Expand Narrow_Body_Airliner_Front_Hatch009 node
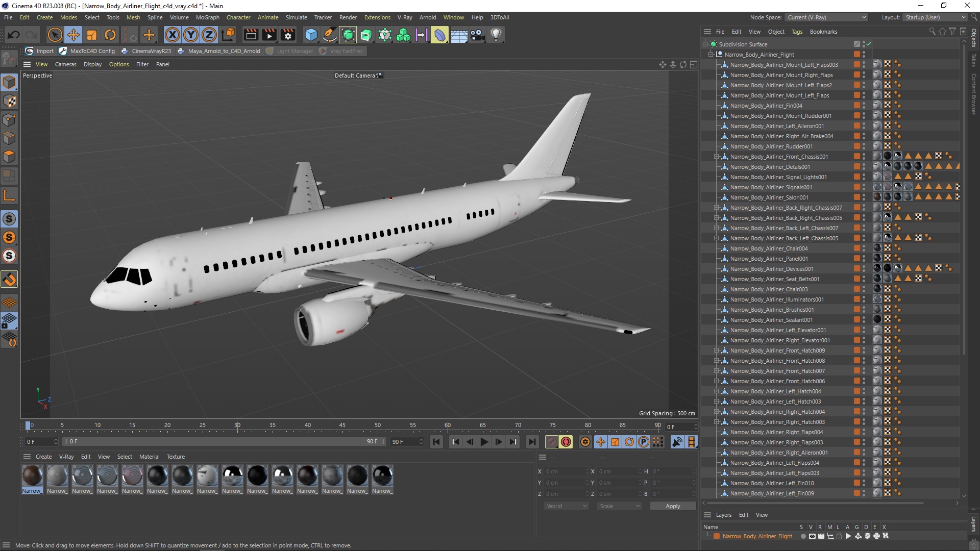The height and width of the screenshot is (551, 980). pos(717,350)
